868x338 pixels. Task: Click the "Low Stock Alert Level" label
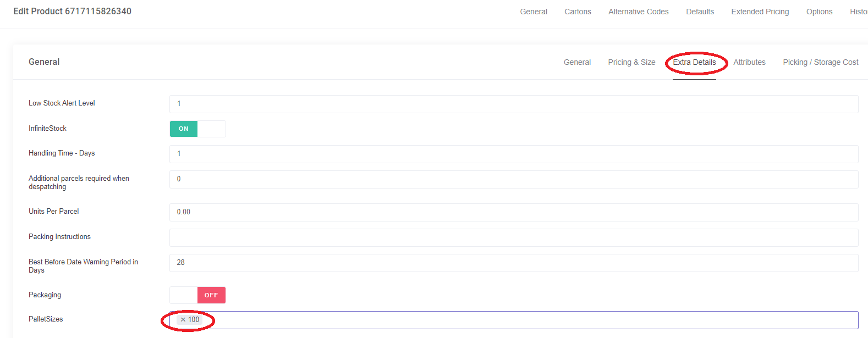tap(62, 103)
